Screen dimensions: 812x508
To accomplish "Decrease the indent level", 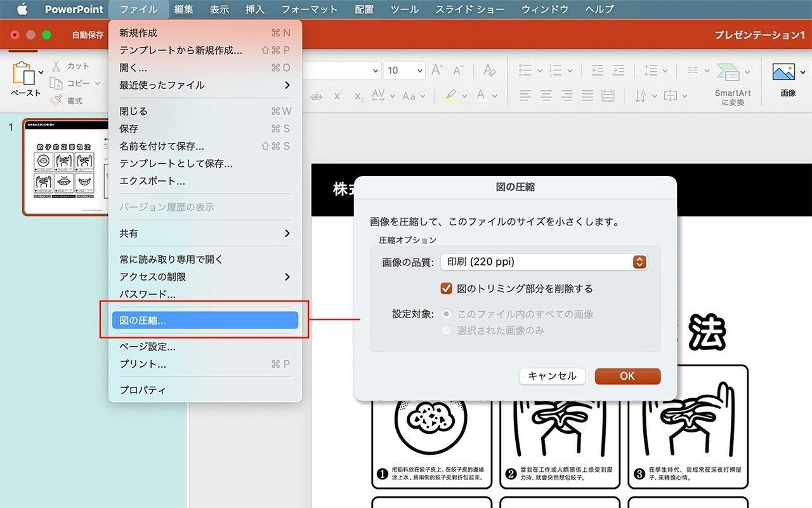I will (598, 70).
